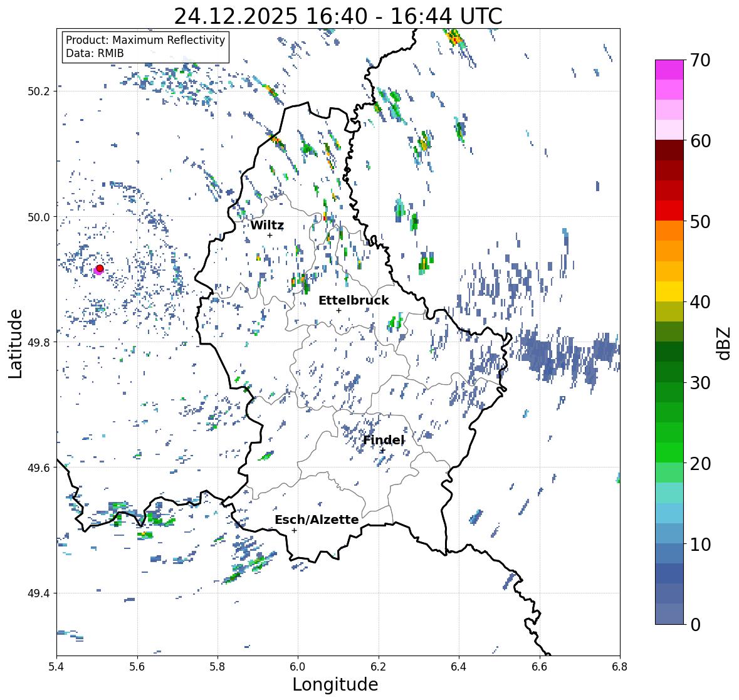
Task: Click longitude tick 6.2
Action: [x=379, y=666]
